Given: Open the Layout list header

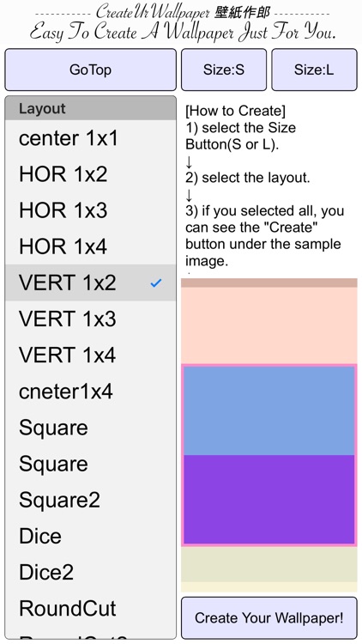Looking at the screenshot, I should (90, 108).
